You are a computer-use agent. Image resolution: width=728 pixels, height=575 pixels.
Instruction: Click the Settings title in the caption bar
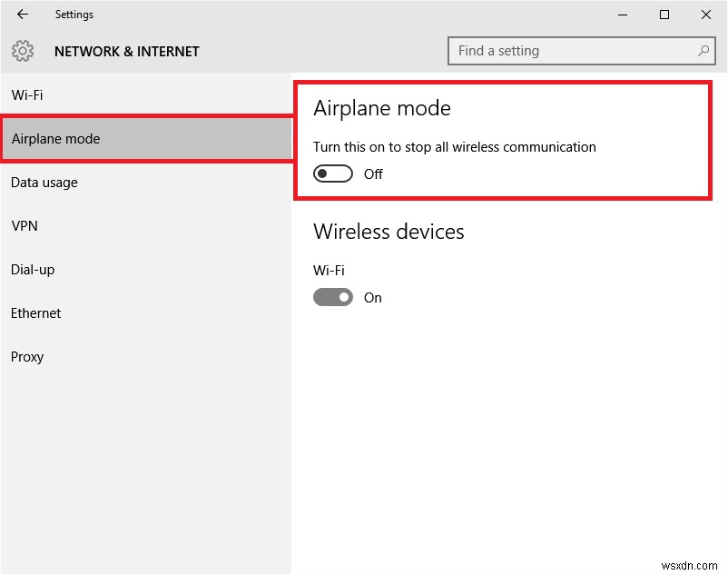point(74,15)
